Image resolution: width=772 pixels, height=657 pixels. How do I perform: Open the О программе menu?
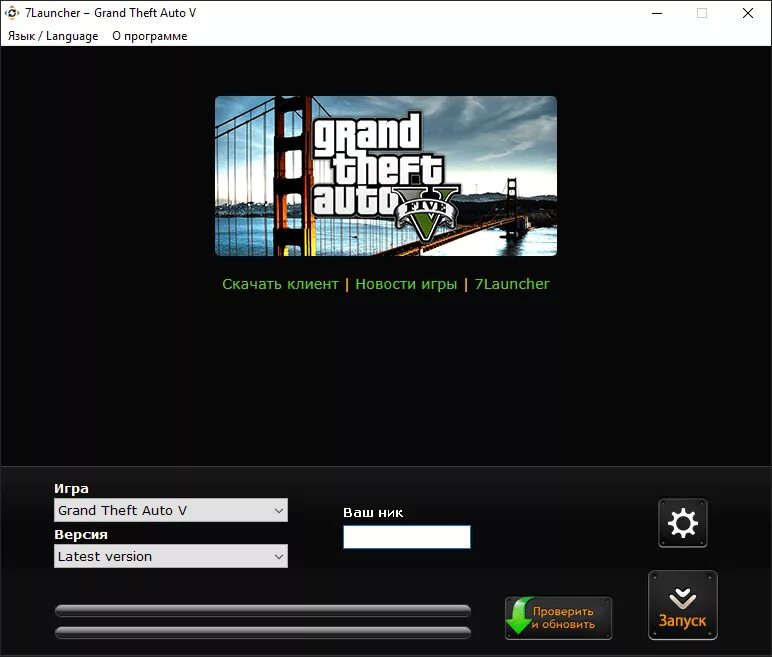(x=150, y=36)
